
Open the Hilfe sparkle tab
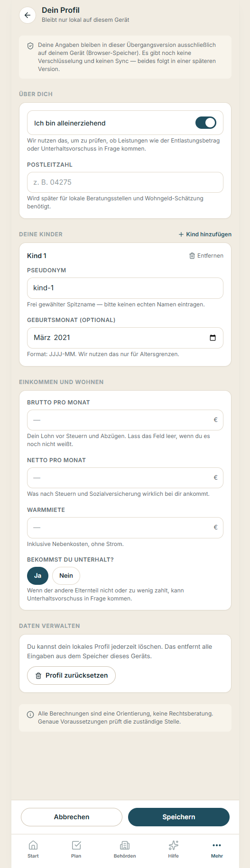coord(174,849)
